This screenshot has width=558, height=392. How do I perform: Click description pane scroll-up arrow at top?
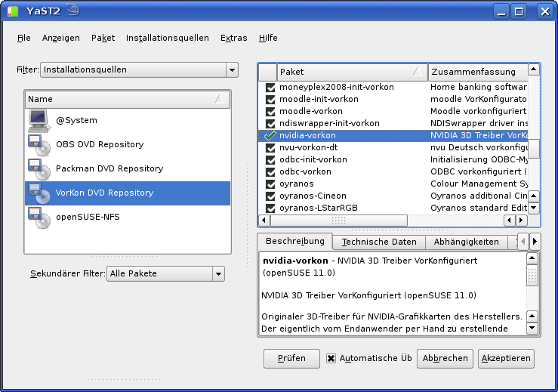pos(532,258)
